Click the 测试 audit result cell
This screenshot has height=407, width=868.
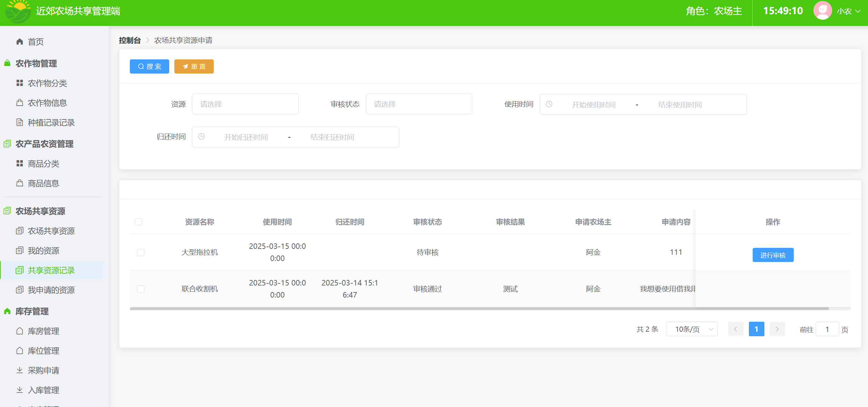coord(510,289)
